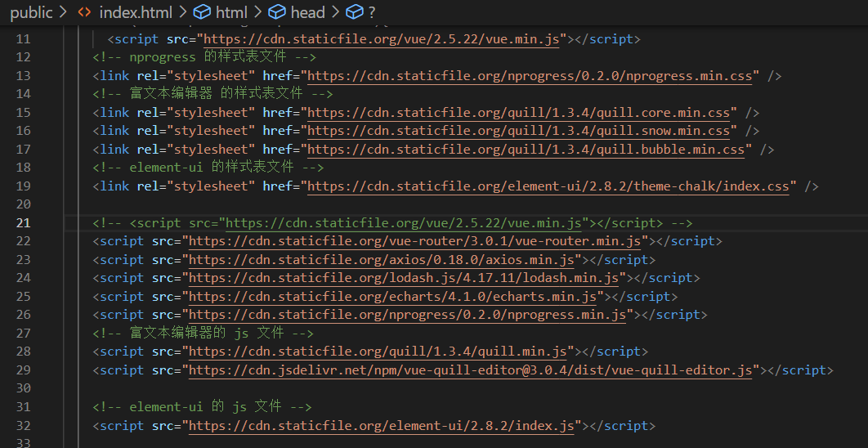The width and height of the screenshot is (868, 448).
Task: Click the cube icon before html breadcrumb
Action: click(203, 12)
